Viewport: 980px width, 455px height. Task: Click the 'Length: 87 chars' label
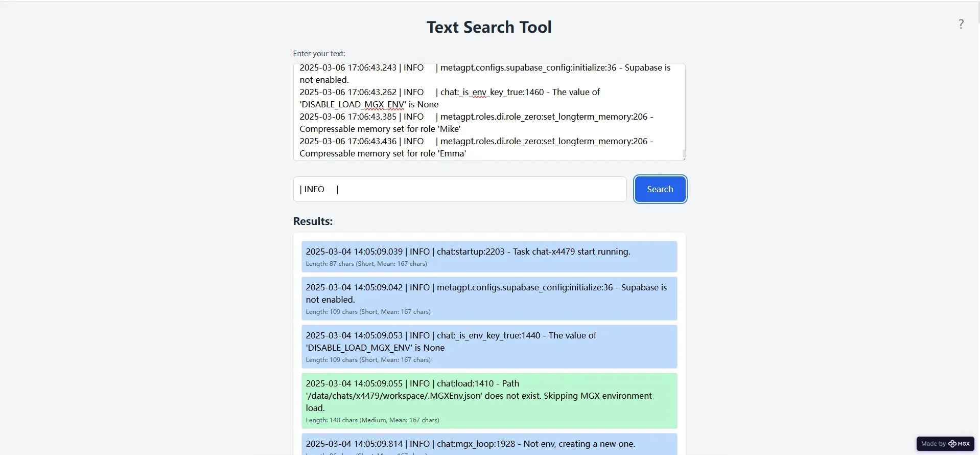tap(366, 264)
